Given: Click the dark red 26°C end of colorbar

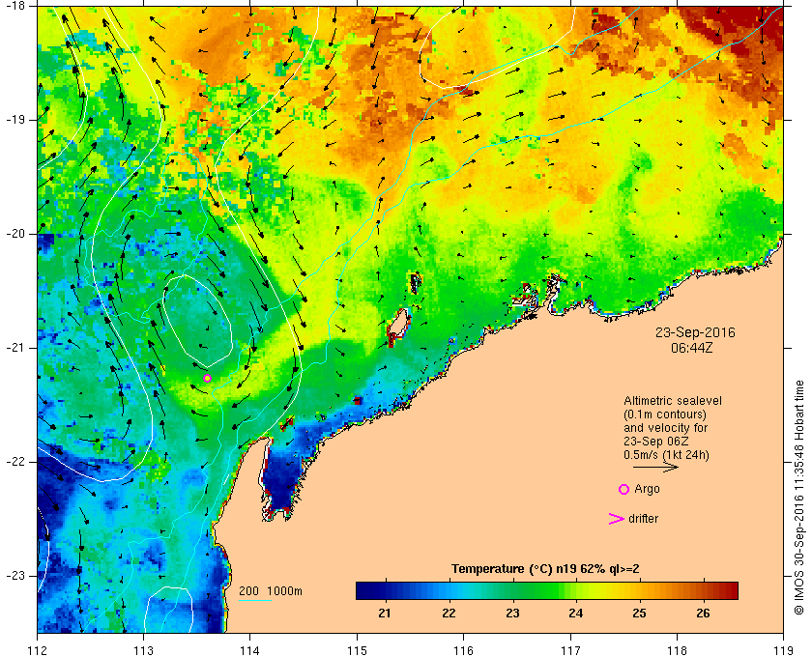Looking at the screenshot, I should pyautogui.click(x=729, y=590).
